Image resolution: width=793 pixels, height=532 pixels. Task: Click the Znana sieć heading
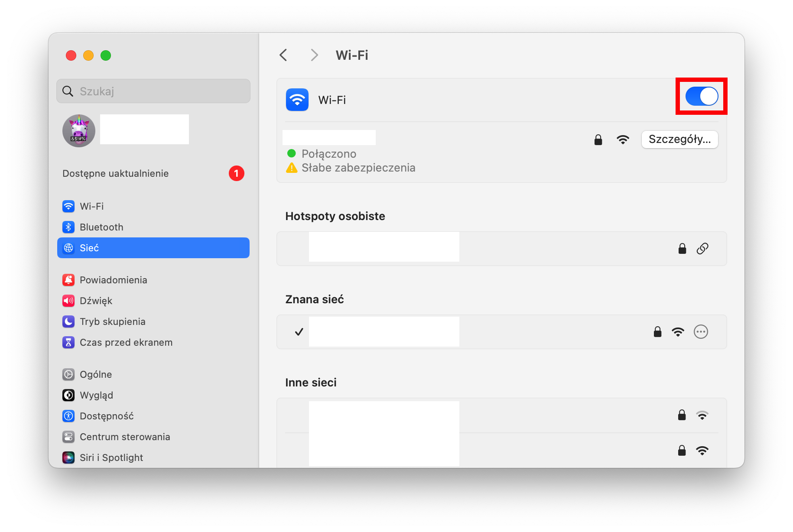pos(314,299)
